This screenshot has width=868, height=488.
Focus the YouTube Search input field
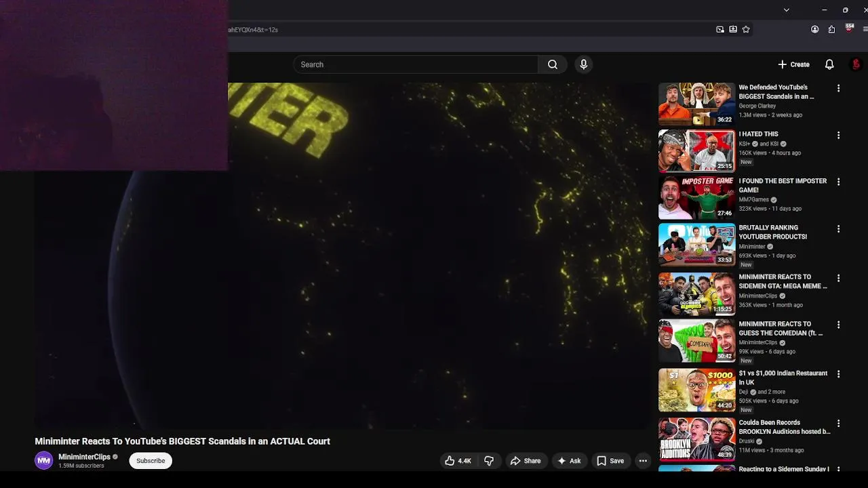tap(416, 64)
